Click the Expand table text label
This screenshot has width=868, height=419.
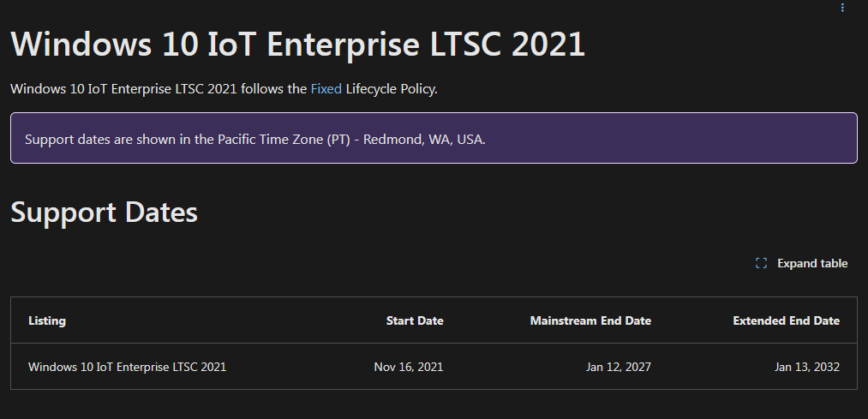(812, 263)
